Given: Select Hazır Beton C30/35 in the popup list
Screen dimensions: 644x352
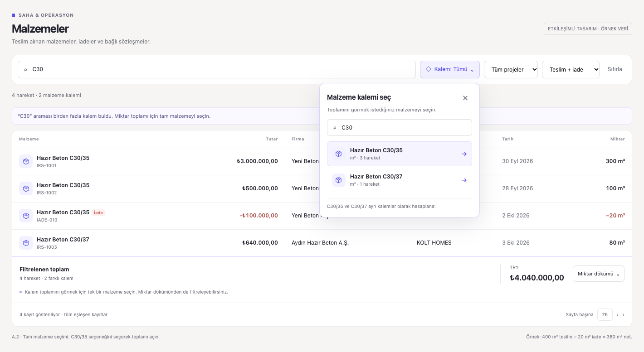Looking at the screenshot, I should [400, 154].
